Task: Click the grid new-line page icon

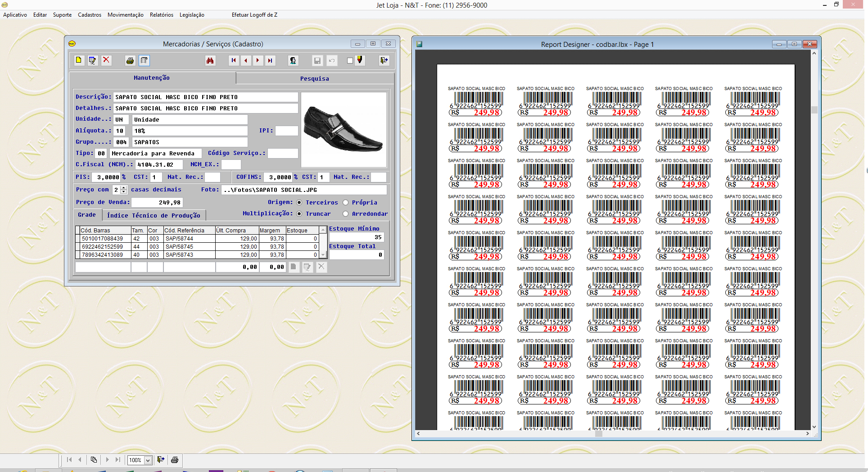Action: [x=294, y=267]
